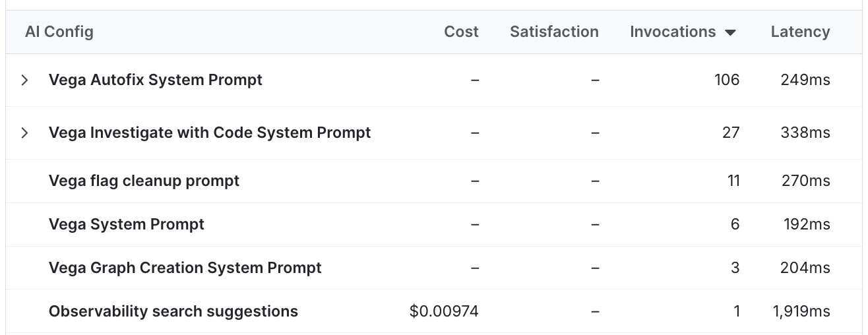The height and width of the screenshot is (335, 868).
Task: Click the 338ms latency value
Action: tap(805, 133)
